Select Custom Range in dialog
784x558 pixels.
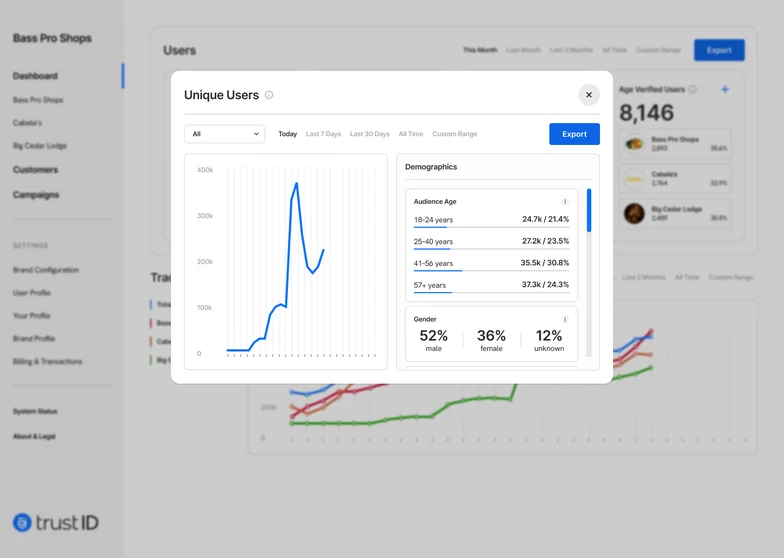[x=454, y=134]
